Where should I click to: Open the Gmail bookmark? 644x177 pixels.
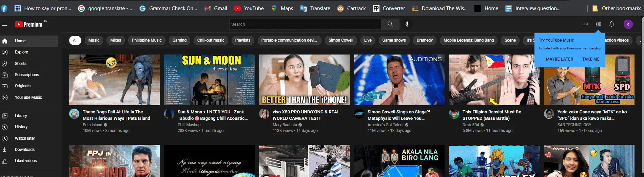[x=215, y=8]
